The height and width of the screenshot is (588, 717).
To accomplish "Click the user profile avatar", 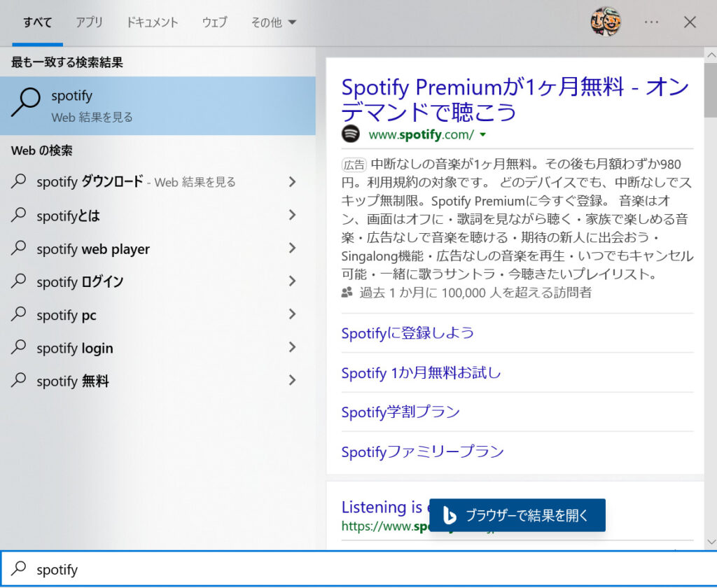I will click(606, 22).
